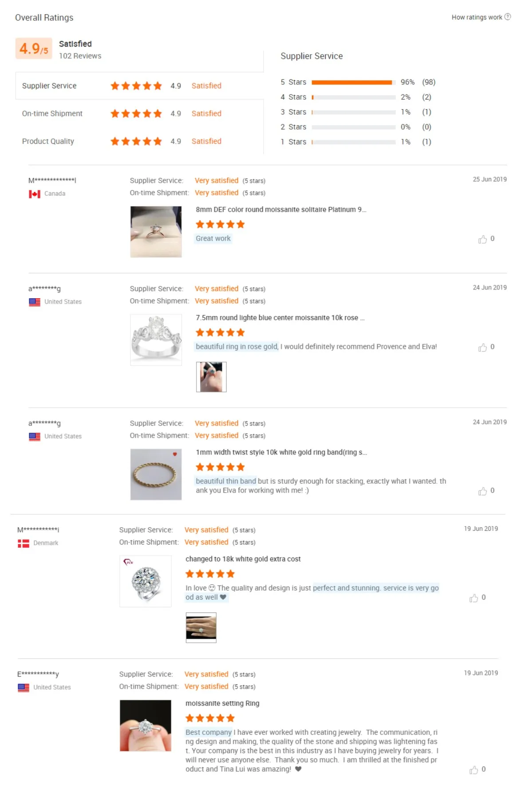Enlarge the Denmark reviewer's attached ring photo
The image size is (532, 786).
click(x=201, y=628)
